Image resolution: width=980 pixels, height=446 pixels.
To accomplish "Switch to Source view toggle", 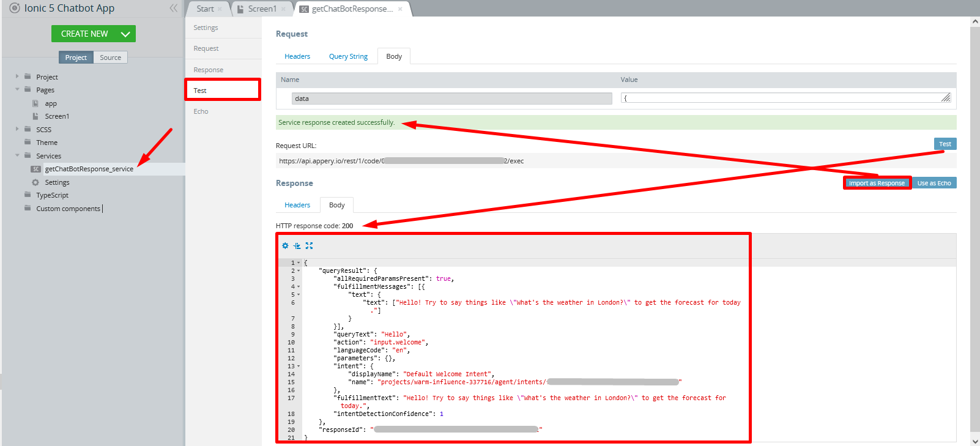I will click(x=111, y=58).
